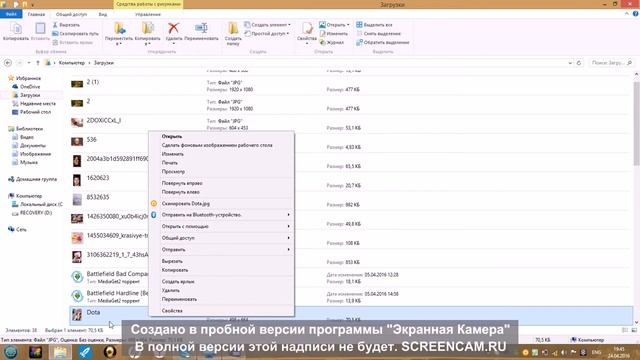Image resolution: width=640 pixels, height=360 pixels.
Task: Click Computer in the address breadcrumb
Action: pos(71,63)
